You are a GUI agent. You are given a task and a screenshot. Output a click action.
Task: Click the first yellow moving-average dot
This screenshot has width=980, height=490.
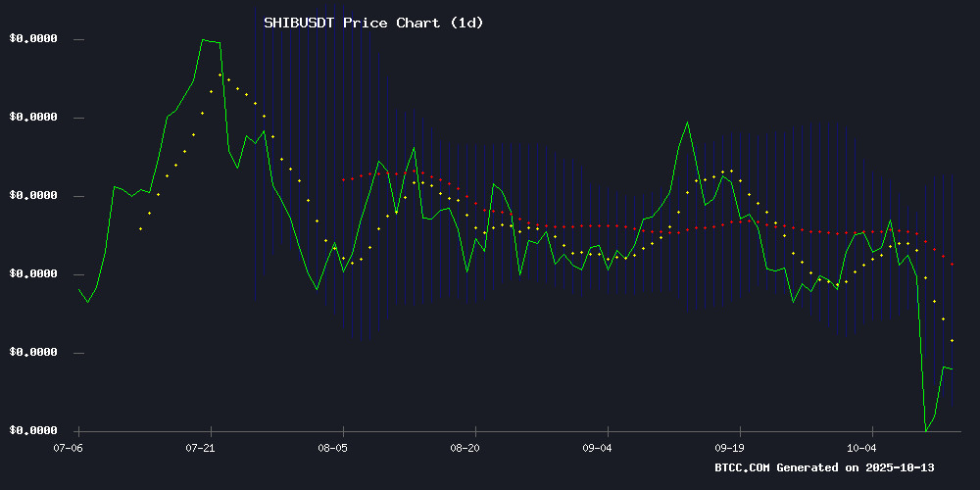point(140,228)
